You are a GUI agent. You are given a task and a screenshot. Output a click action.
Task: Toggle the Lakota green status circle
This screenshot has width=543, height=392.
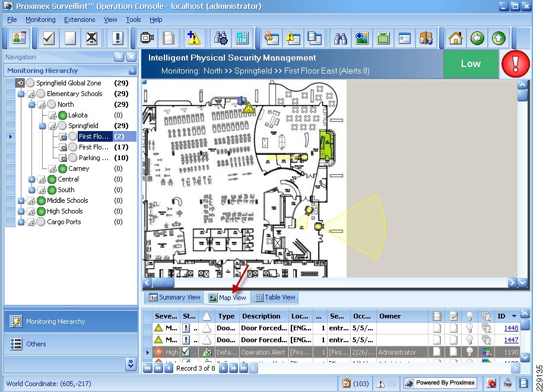coord(63,115)
